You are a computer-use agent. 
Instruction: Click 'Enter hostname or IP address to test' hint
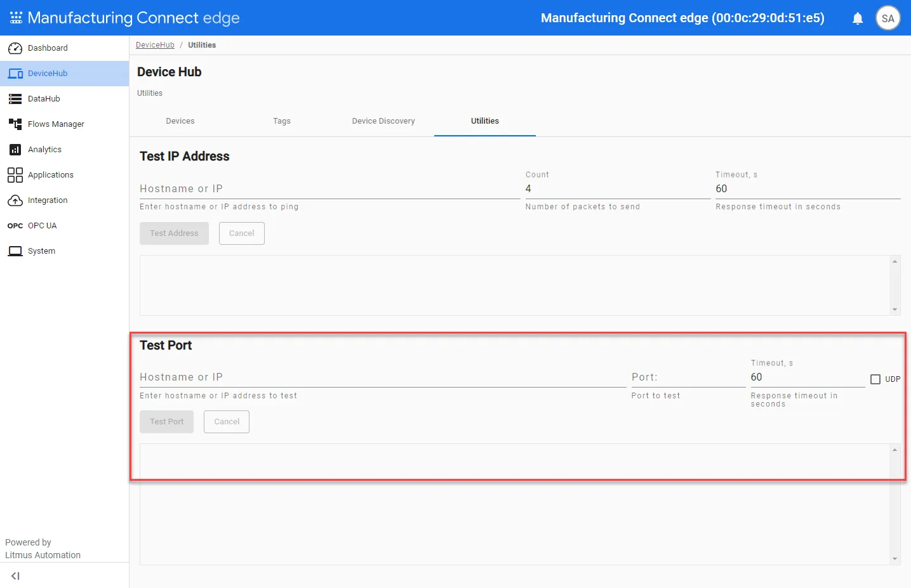click(218, 396)
